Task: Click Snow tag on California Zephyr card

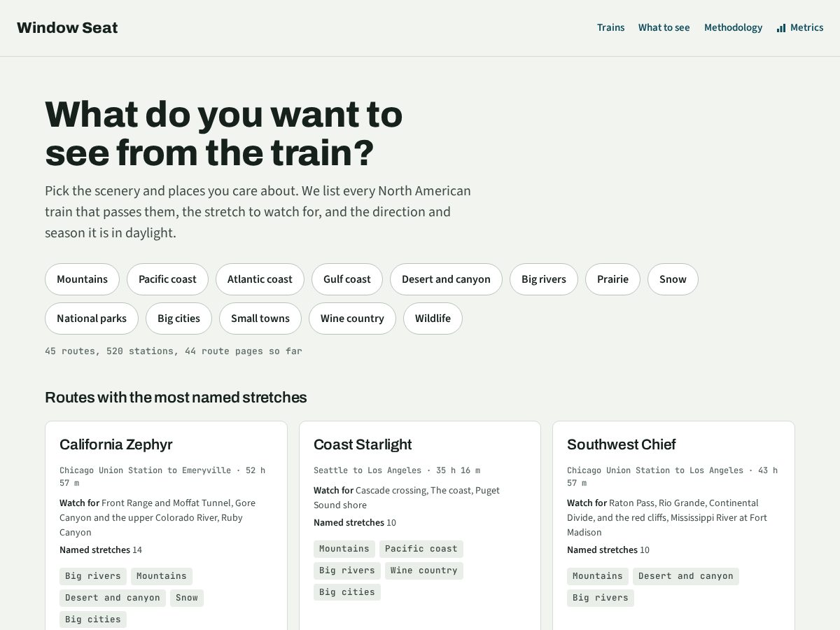Action: (x=187, y=598)
